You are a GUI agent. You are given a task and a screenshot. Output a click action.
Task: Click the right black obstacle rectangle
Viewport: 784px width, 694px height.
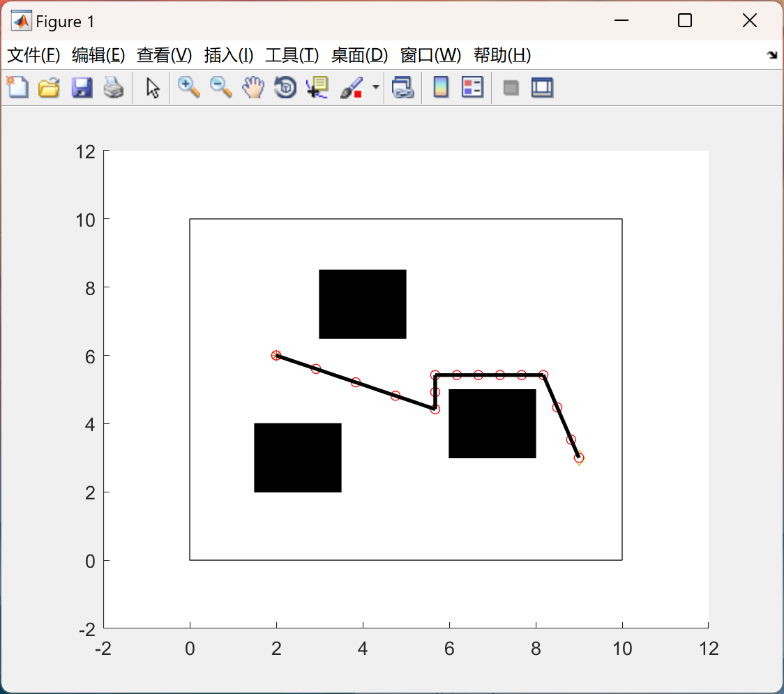click(492, 423)
